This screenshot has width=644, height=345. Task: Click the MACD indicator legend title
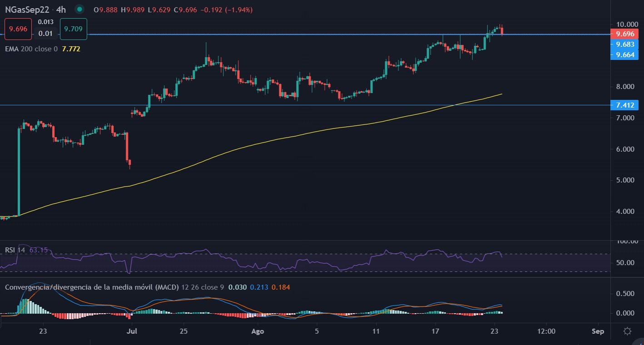pyautogui.click(x=91, y=287)
